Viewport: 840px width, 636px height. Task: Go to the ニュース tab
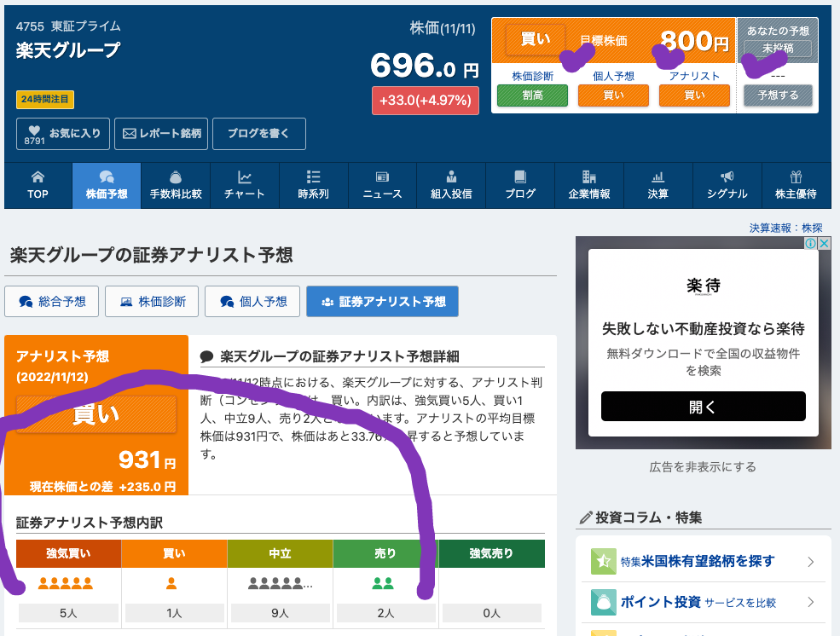(x=383, y=185)
